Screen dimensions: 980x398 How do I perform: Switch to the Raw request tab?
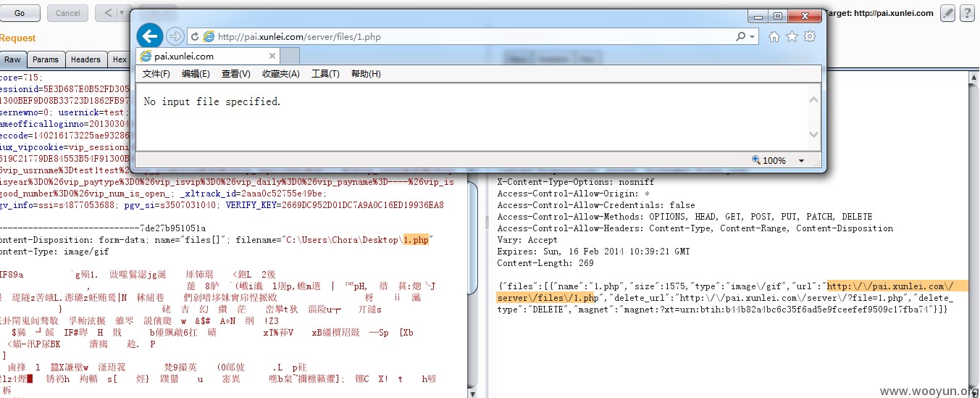12,59
